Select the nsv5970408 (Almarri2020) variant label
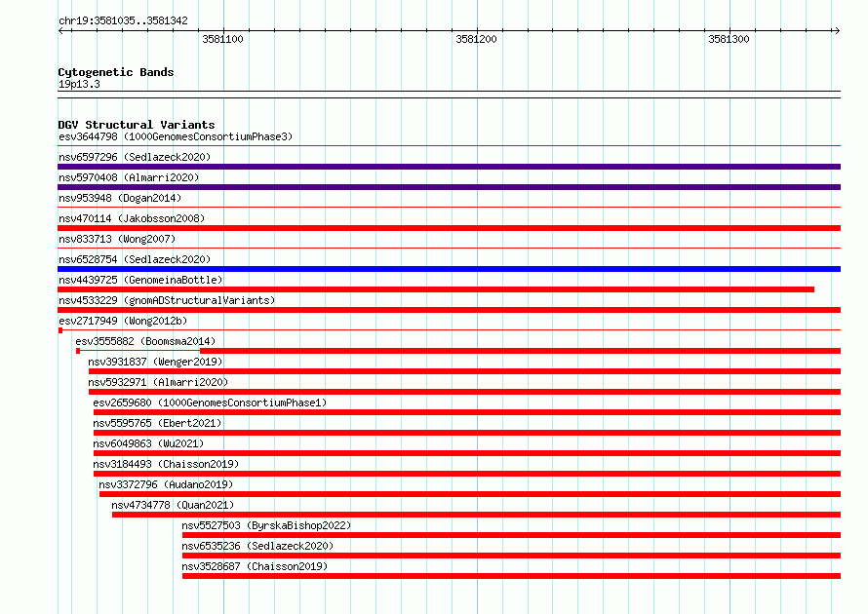This screenshot has height=614, width=868. point(129,177)
